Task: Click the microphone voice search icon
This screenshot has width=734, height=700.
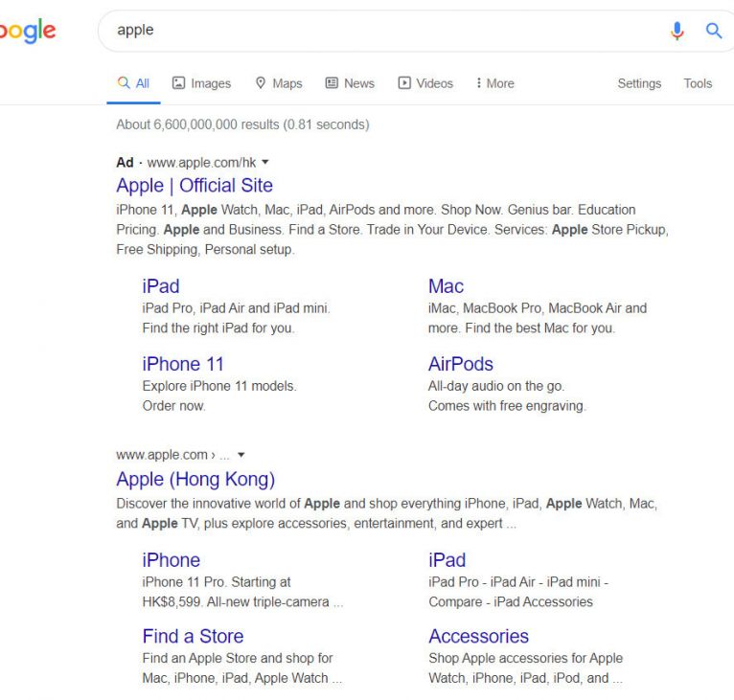Action: pyautogui.click(x=677, y=31)
